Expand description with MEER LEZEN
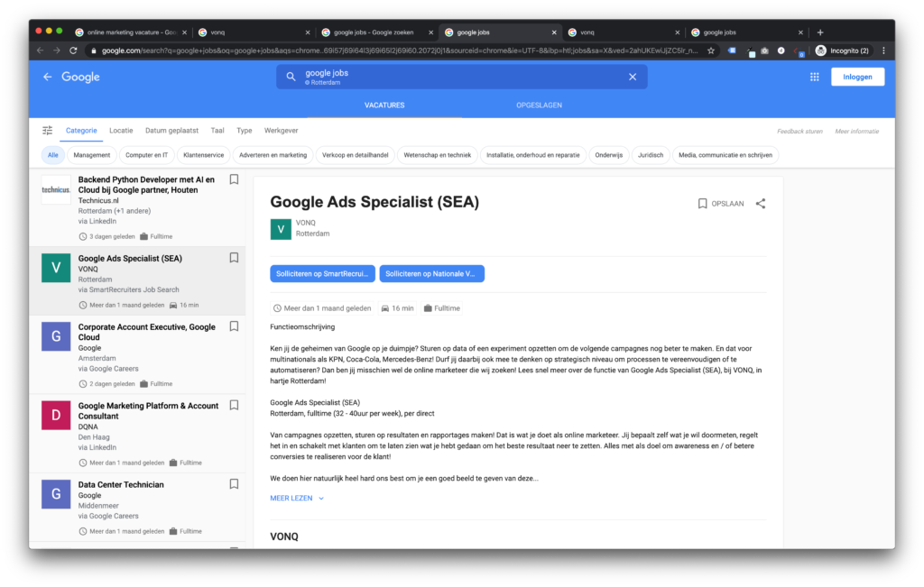The height and width of the screenshot is (587, 924). [x=297, y=498]
